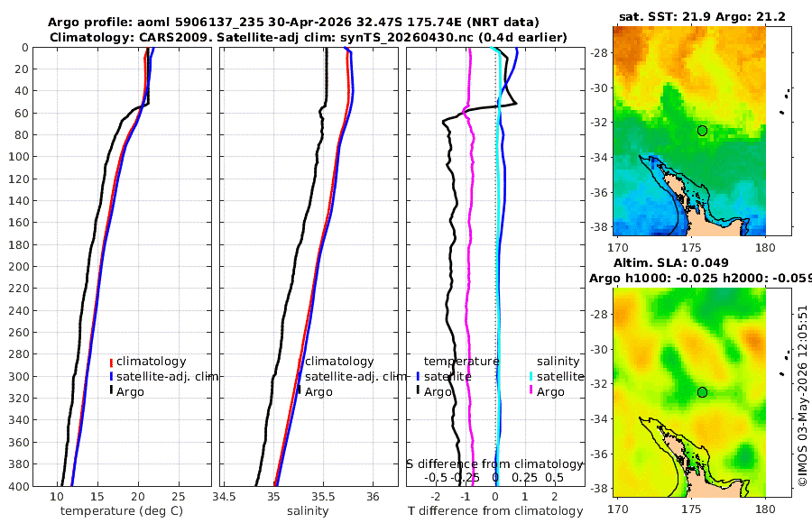Click the 'salinity' x-axis label

click(308, 511)
